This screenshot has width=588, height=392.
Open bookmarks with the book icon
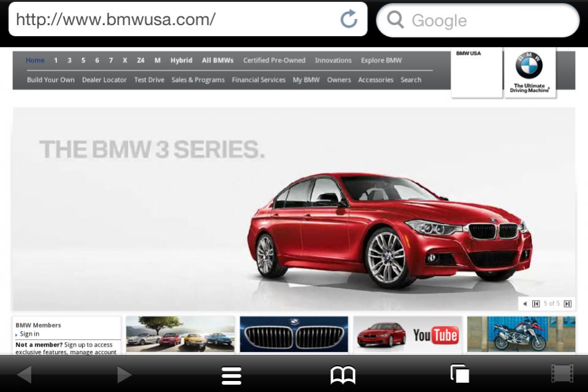coord(343,375)
